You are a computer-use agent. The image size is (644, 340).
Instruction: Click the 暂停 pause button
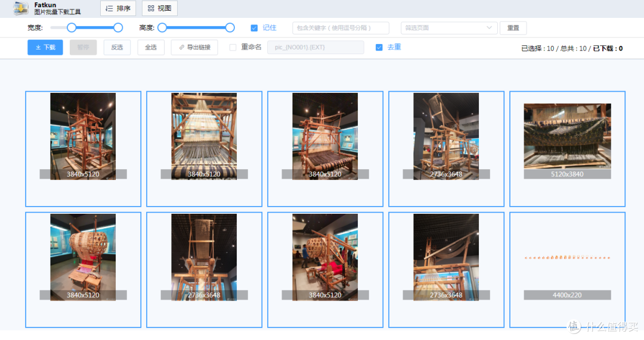click(x=83, y=47)
